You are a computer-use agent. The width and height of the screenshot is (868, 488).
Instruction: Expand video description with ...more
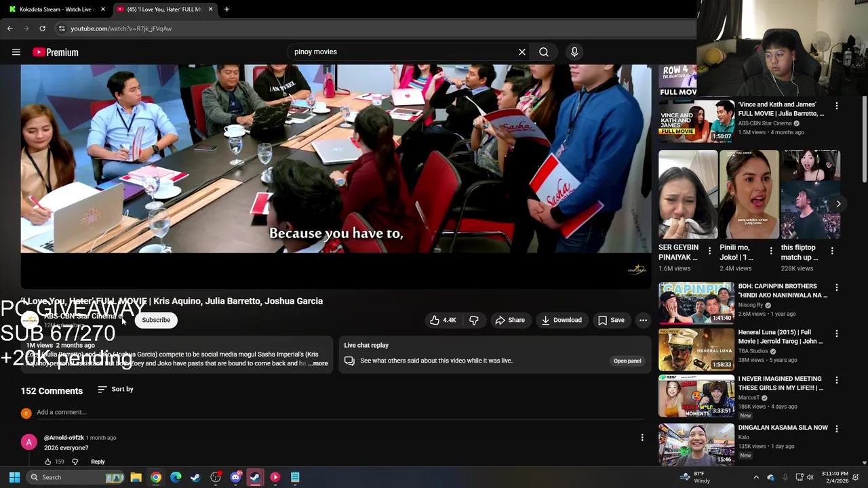pyautogui.click(x=317, y=364)
